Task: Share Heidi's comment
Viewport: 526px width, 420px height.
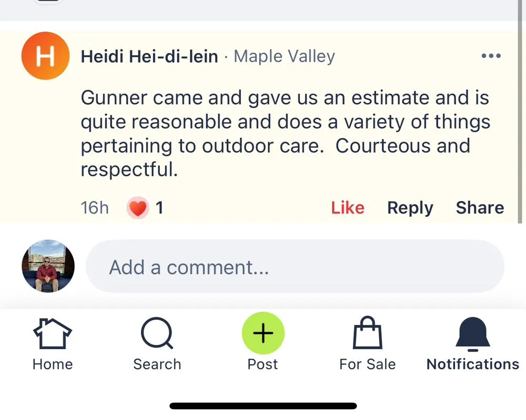Action: coord(480,208)
